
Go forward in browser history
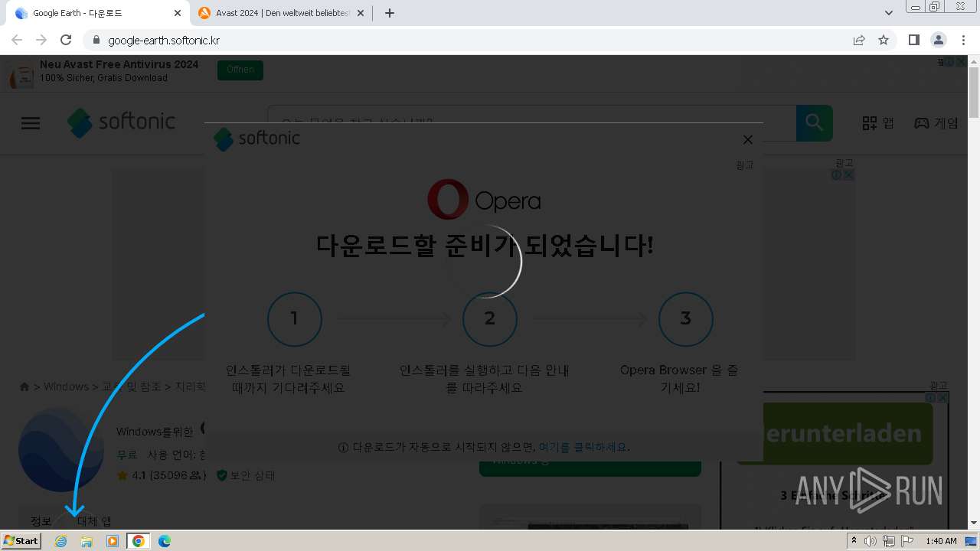click(x=41, y=40)
